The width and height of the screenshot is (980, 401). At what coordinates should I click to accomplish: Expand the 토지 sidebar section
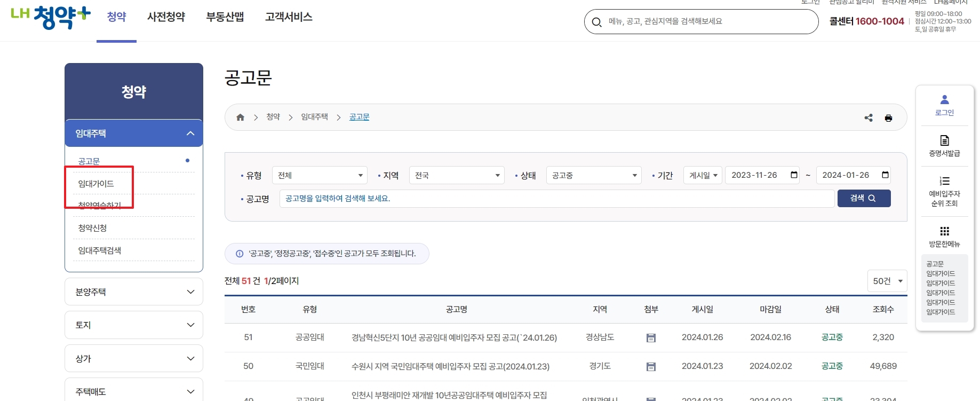(134, 325)
